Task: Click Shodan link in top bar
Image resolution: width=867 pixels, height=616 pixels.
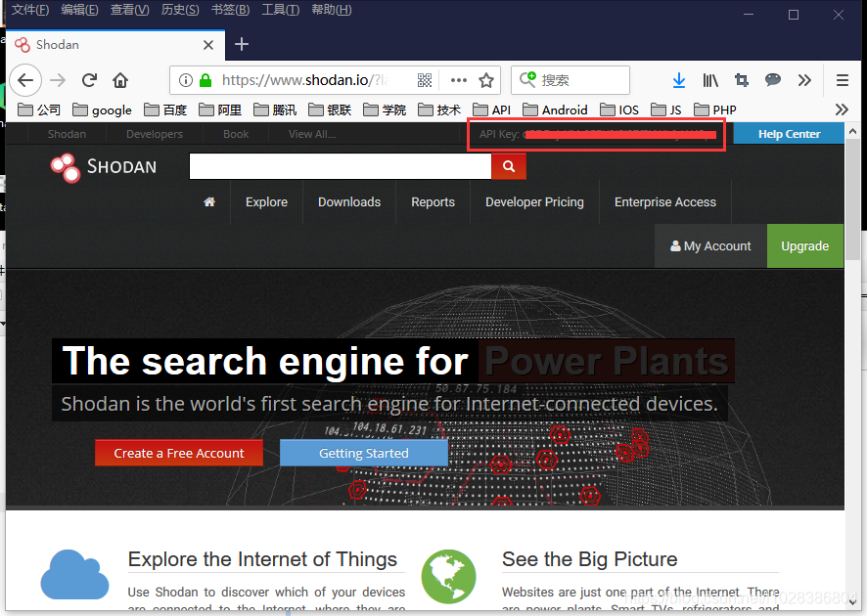Action: [x=67, y=134]
